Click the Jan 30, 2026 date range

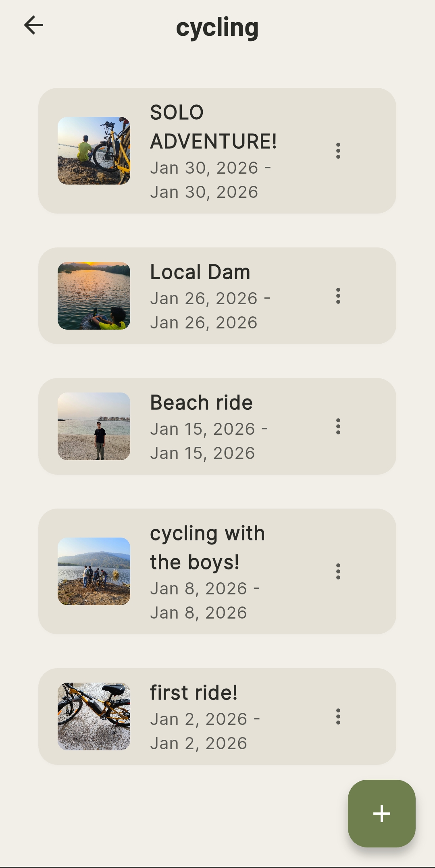[x=210, y=180]
